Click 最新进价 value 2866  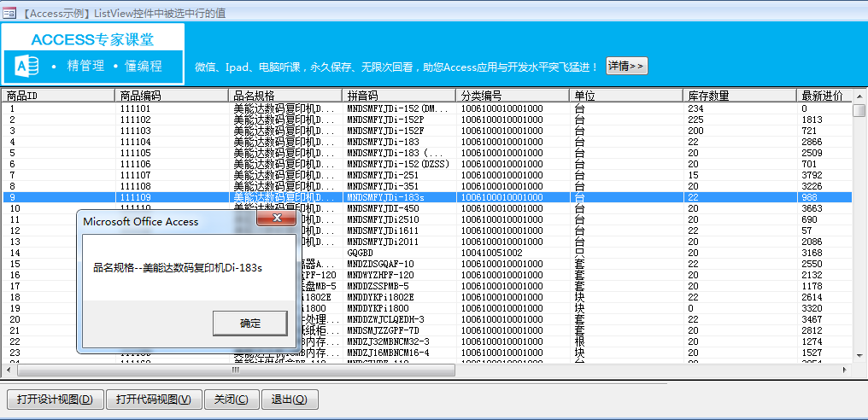point(812,142)
